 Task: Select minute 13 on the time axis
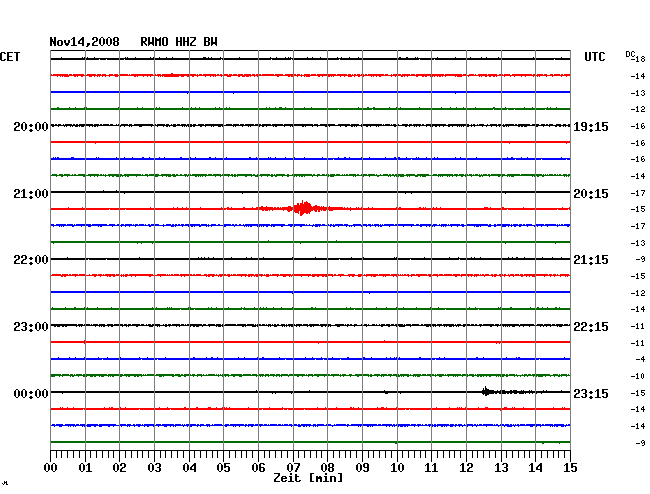(501, 467)
